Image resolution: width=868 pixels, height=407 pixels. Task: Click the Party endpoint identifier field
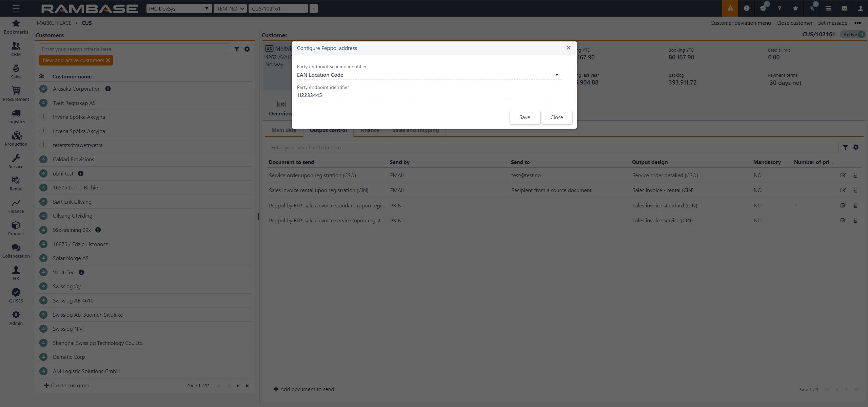coord(429,95)
